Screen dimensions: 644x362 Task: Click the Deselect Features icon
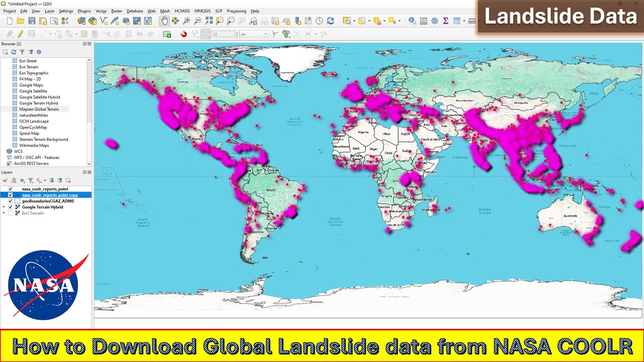(x=377, y=21)
